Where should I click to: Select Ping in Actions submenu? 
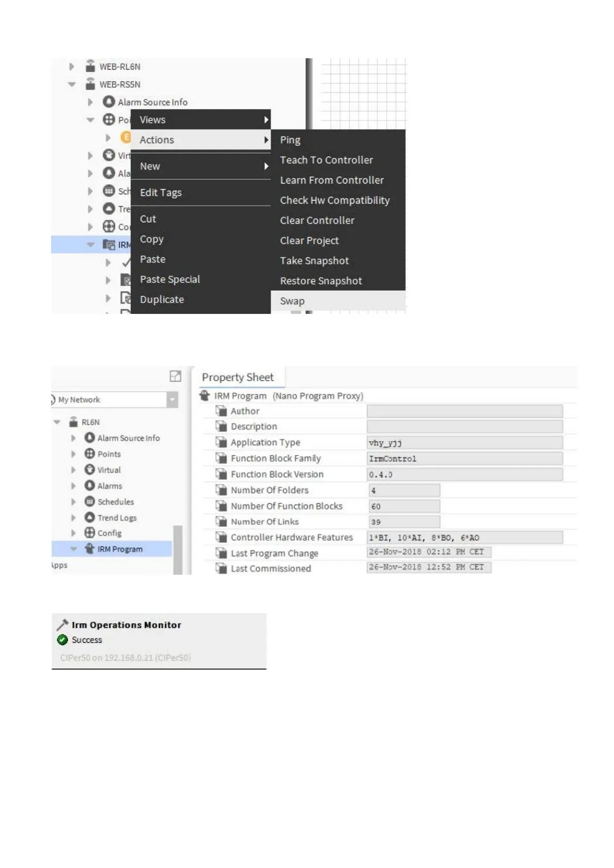[x=338, y=140]
